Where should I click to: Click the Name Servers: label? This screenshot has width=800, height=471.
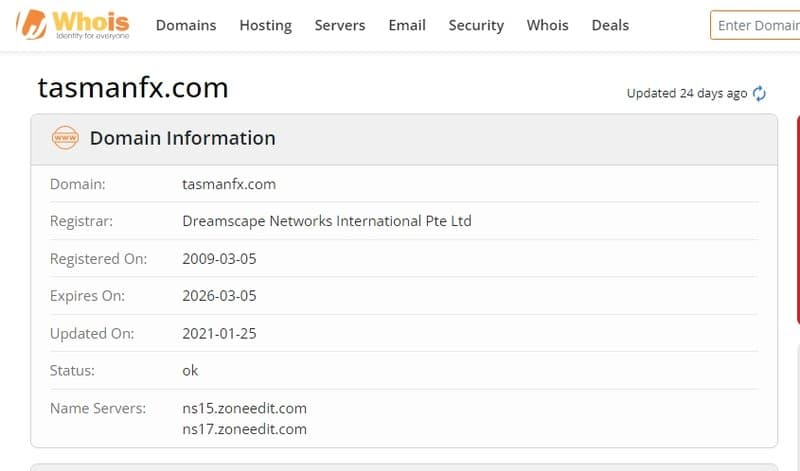[x=98, y=408]
